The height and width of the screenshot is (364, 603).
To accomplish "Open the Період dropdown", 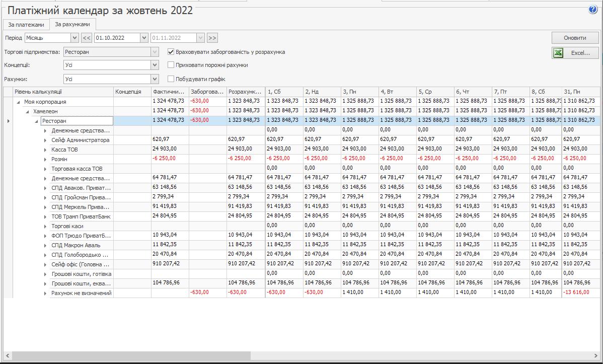I will (75, 38).
